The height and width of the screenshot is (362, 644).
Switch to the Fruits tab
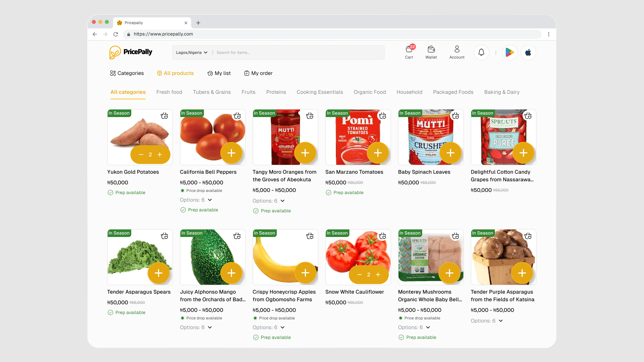tap(249, 92)
